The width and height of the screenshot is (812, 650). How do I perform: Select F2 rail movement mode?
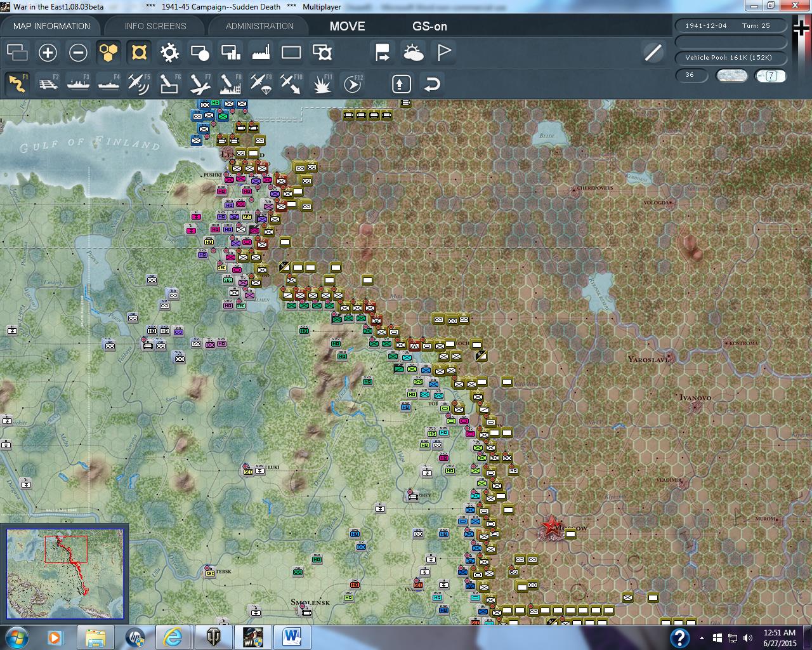tap(48, 84)
